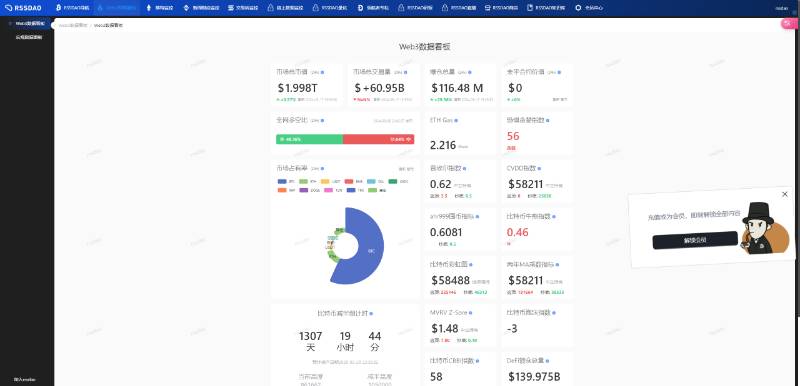This screenshot has height=386, width=800.
Task: Expand the Web3 dashboard sidebar group
Action: pos(27,23)
